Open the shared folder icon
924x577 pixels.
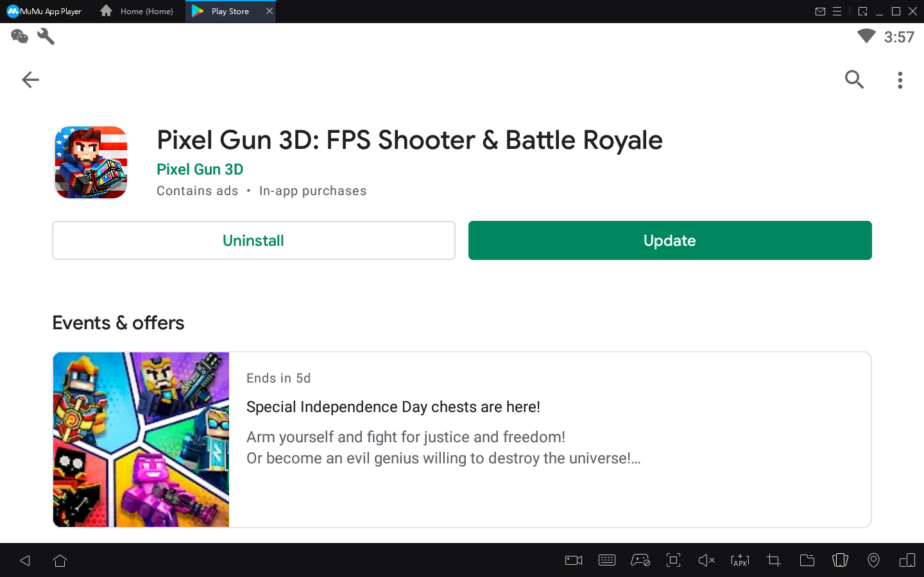click(807, 560)
